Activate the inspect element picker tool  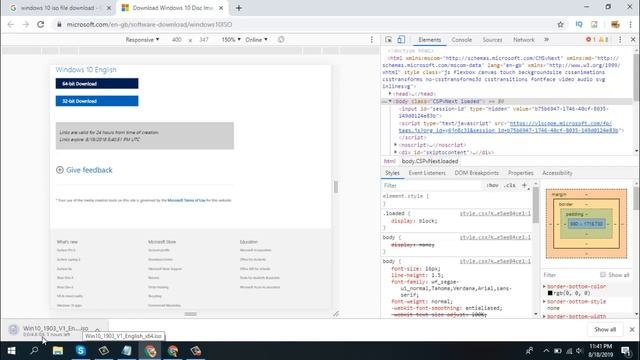(388, 40)
